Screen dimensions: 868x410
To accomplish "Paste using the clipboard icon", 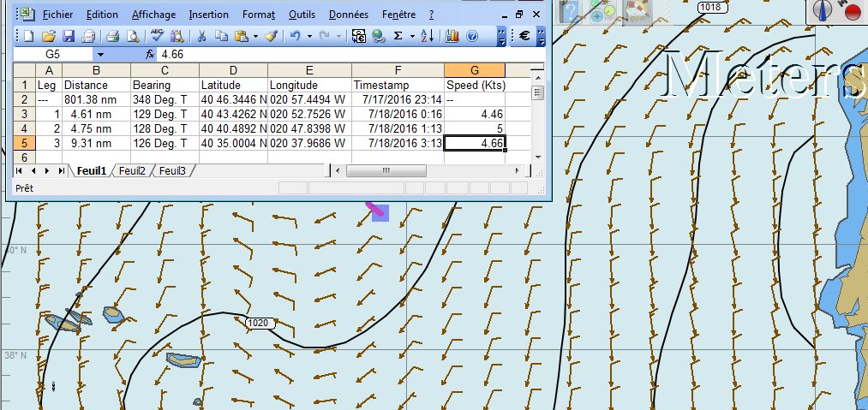I will point(242,37).
